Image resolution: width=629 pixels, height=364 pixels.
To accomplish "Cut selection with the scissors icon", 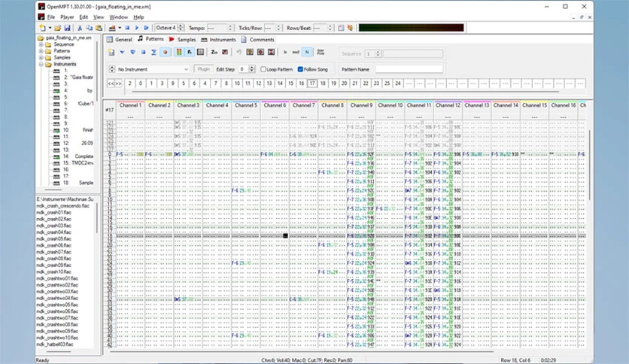I will 80,28.
